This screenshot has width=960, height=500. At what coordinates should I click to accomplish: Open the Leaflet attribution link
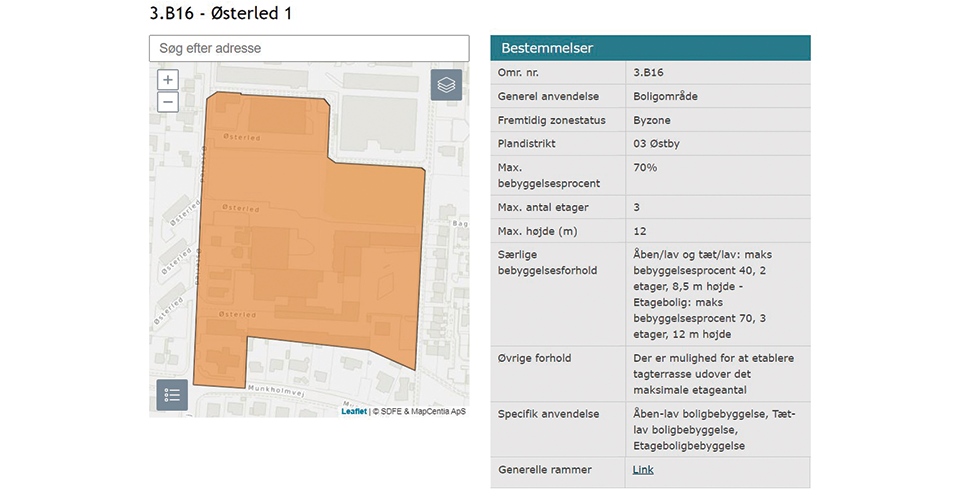[x=354, y=411]
